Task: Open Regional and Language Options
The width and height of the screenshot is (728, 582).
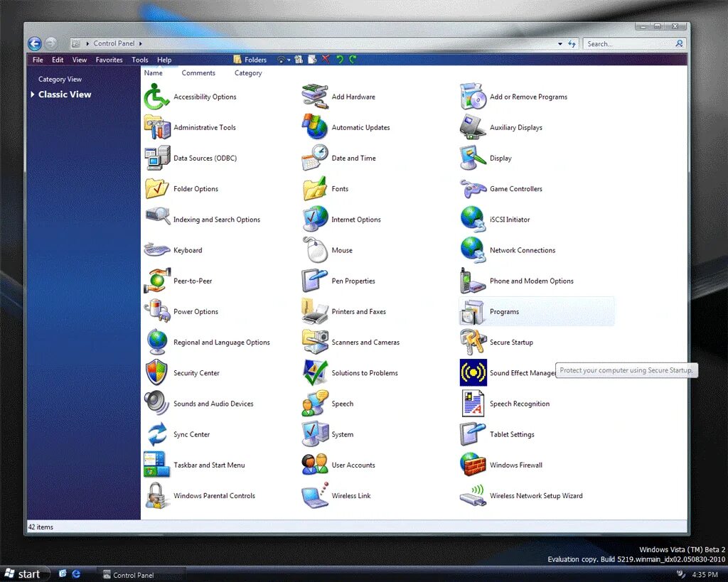Action: (x=207, y=342)
